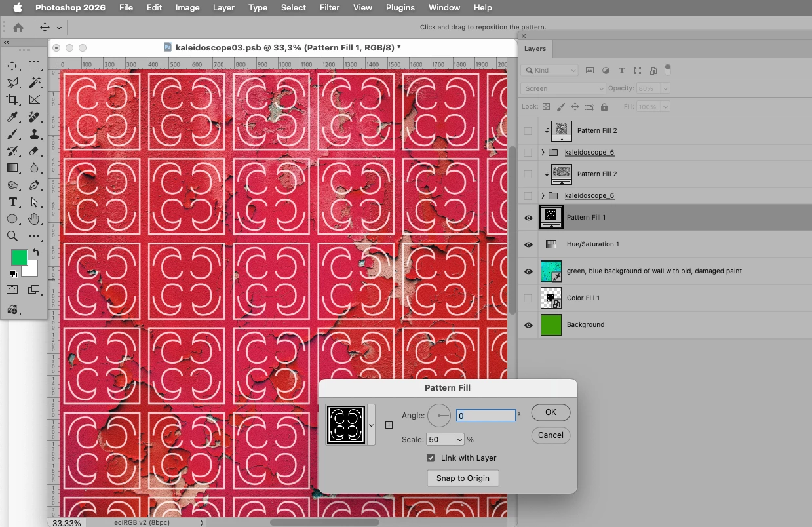812x527 pixels.
Task: Activate the Crop tool
Action: pyautogui.click(x=12, y=100)
